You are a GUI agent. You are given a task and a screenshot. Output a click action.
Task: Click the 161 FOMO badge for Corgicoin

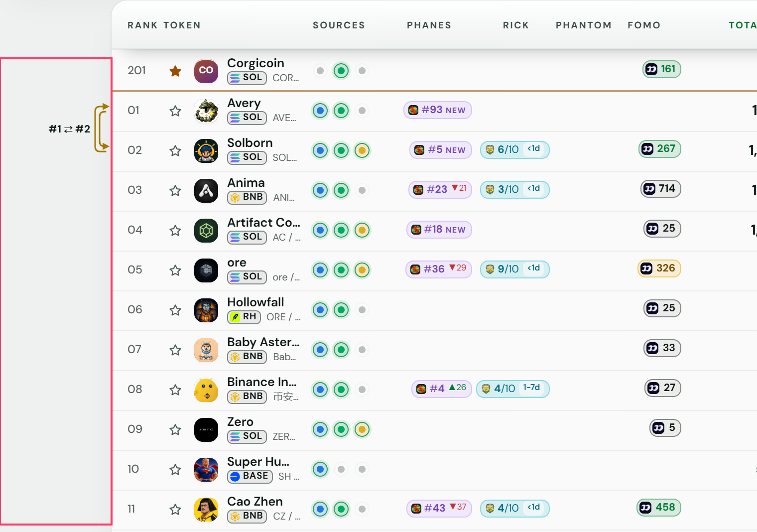pyautogui.click(x=661, y=69)
